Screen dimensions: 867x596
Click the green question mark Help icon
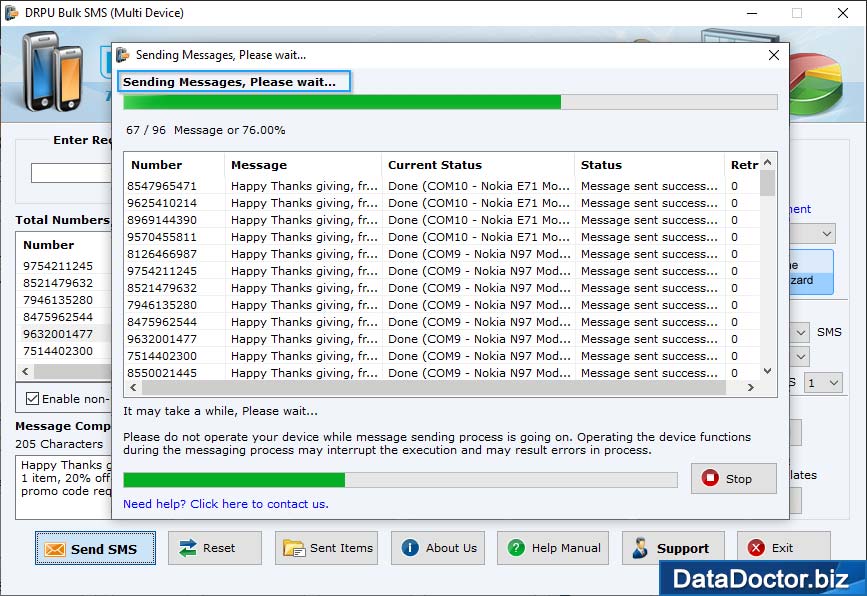516,548
